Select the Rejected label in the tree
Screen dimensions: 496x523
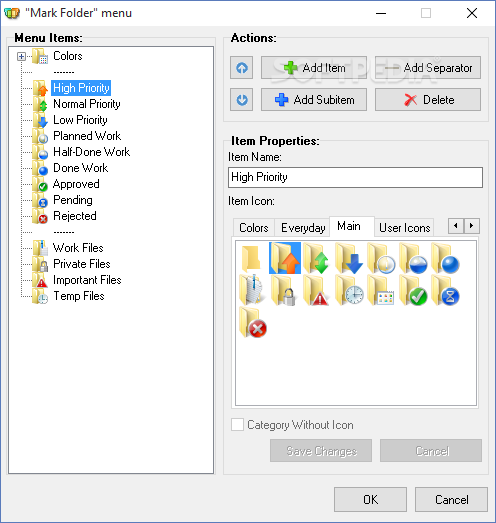tap(75, 216)
